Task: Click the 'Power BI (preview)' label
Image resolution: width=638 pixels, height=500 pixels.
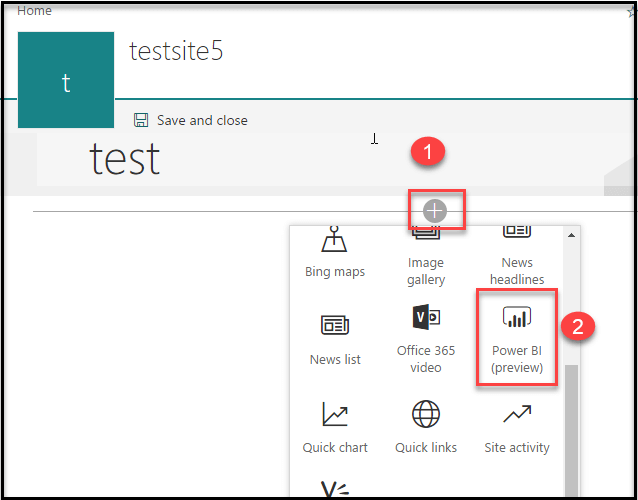Action: click(x=517, y=359)
